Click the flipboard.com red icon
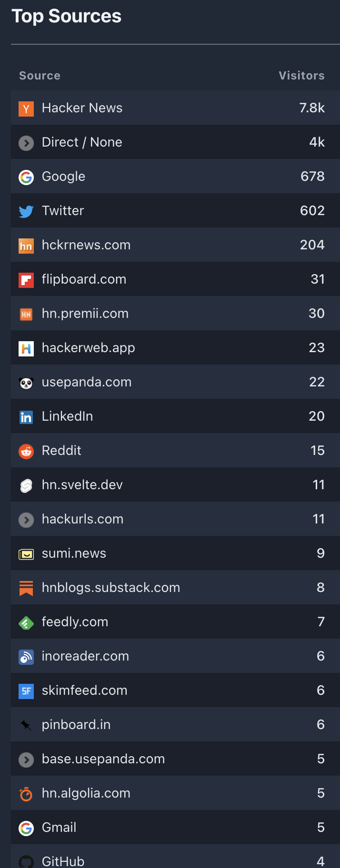Image resolution: width=340 pixels, height=868 pixels. pyautogui.click(x=26, y=280)
